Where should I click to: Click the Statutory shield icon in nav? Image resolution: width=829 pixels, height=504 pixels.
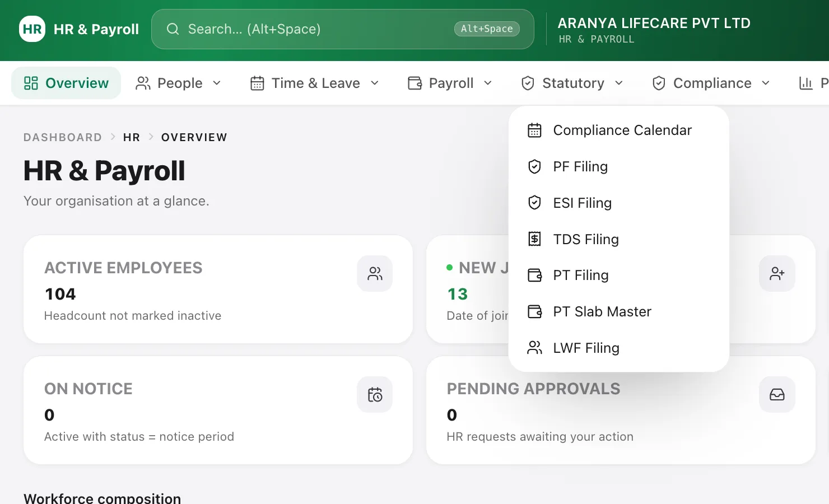pyautogui.click(x=528, y=83)
